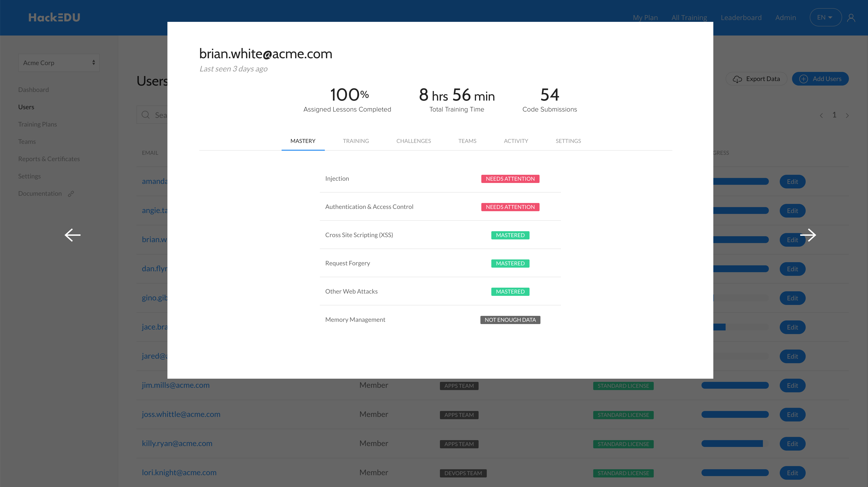Open Training Plans in sidebar
The width and height of the screenshot is (868, 487).
[37, 124]
